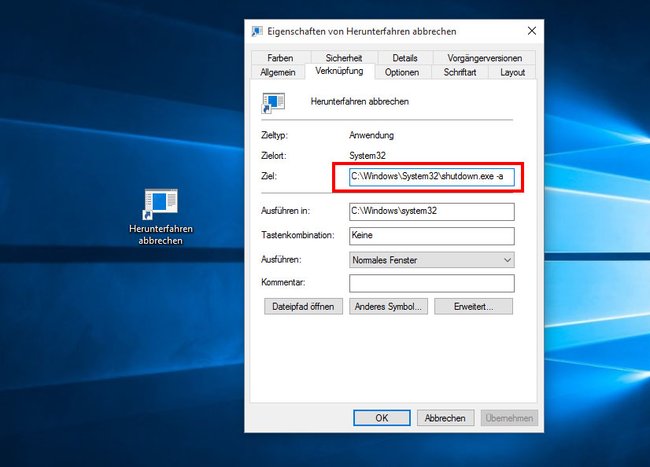Image resolution: width=650 pixels, height=467 pixels.
Task: Click the Ausführen: label beside the dropdown
Action: (x=281, y=259)
